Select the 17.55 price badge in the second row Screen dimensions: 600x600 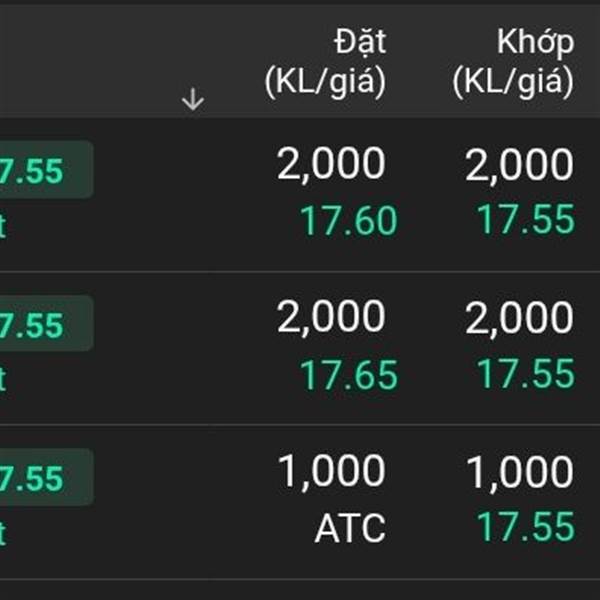(40, 325)
